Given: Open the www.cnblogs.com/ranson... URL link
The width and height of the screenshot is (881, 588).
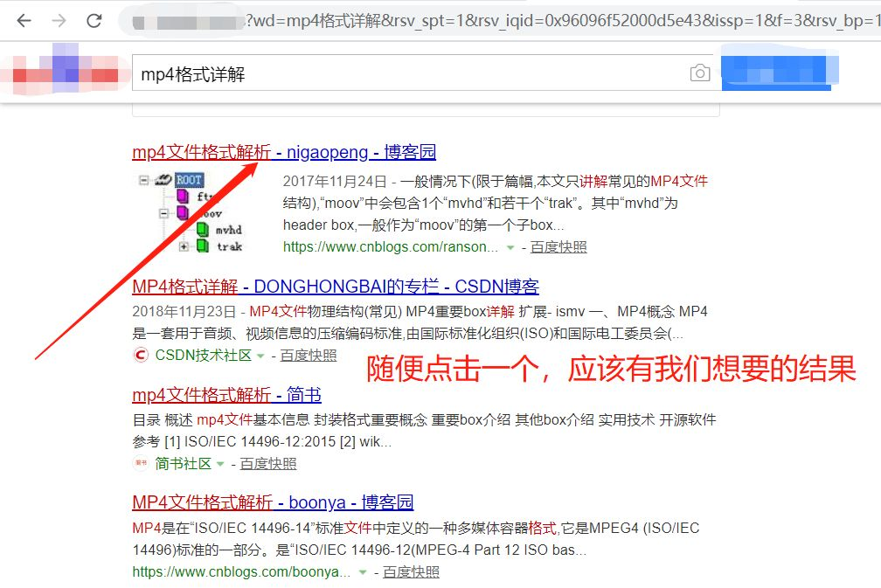Looking at the screenshot, I should click(x=391, y=247).
